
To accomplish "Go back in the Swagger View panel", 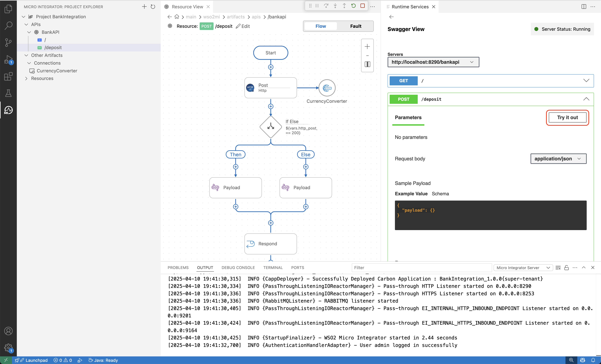I will (391, 17).
